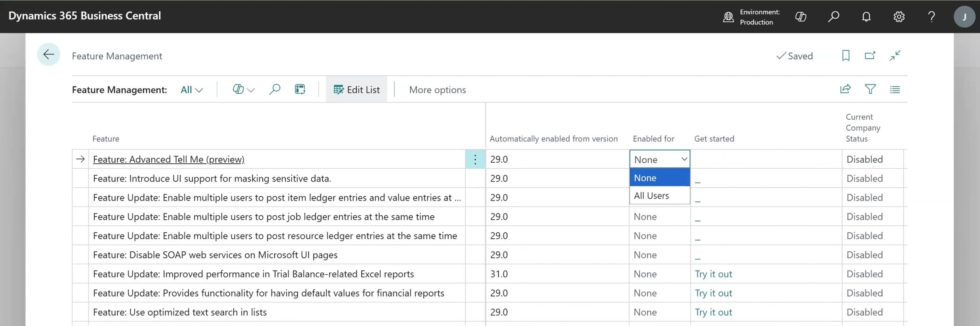Select None option in dropdown list

660,178
